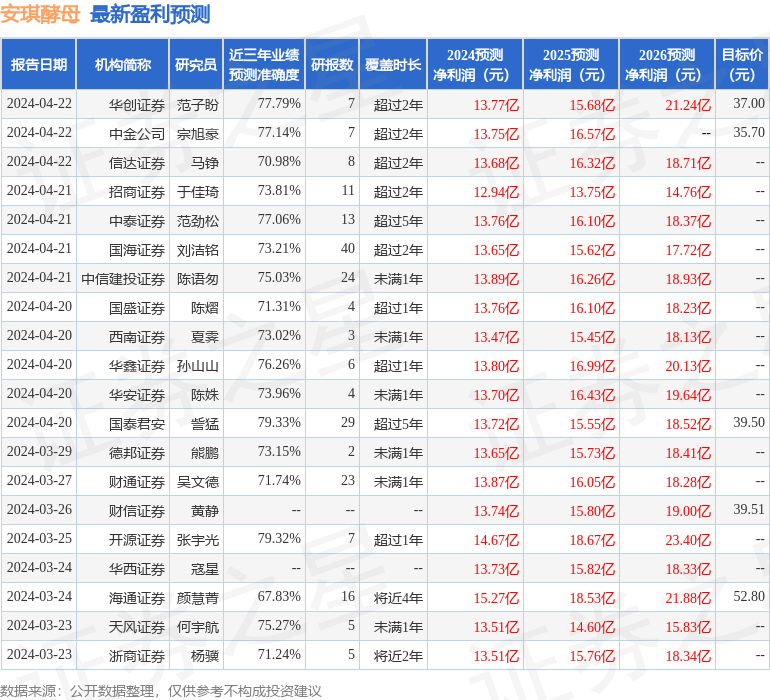The width and height of the screenshot is (770, 700).
Task: Select the 报告日期 column header
Action: [x=38, y=64]
